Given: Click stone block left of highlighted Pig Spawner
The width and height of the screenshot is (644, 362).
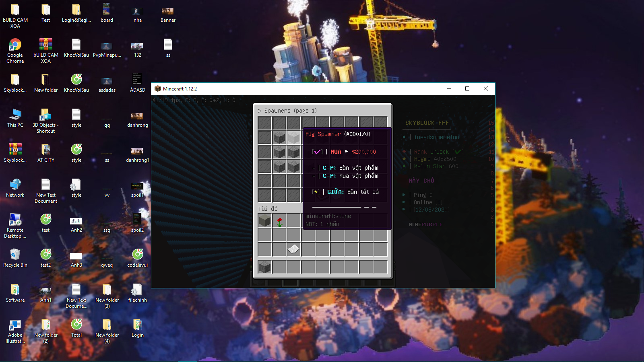Looking at the screenshot, I should click(x=279, y=138).
